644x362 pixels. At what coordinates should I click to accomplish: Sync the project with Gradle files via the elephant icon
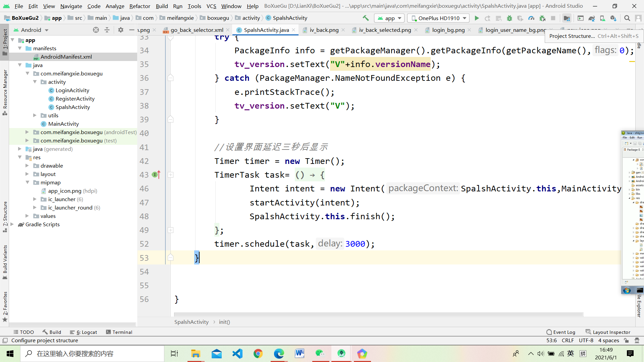(592, 18)
